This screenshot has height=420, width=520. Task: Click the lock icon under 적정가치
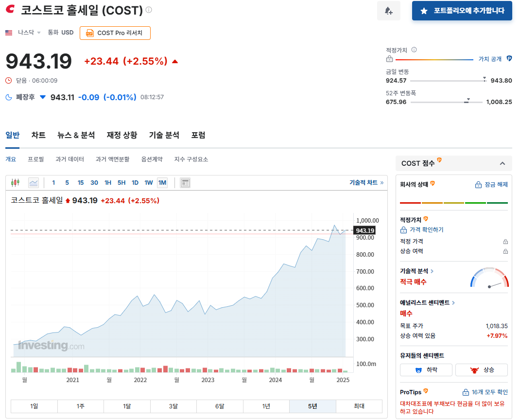(389, 58)
